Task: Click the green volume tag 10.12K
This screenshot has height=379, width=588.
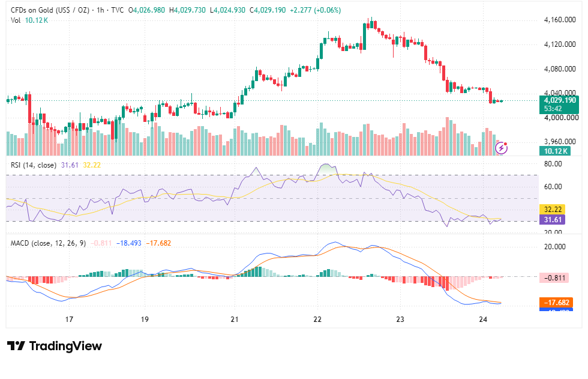Action: (555, 151)
